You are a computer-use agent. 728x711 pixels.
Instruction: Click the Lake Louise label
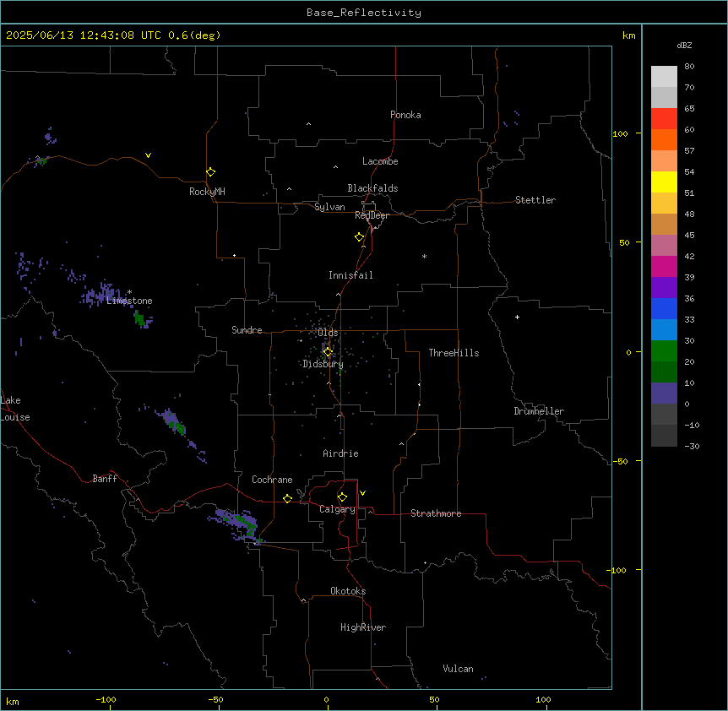point(14,409)
